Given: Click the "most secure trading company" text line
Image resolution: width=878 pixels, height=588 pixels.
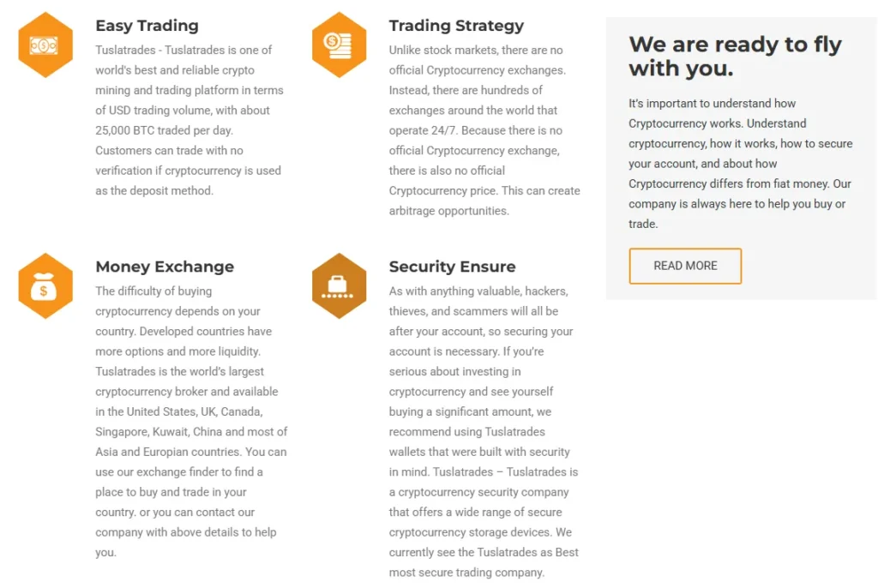Looking at the screenshot, I should tap(466, 573).
